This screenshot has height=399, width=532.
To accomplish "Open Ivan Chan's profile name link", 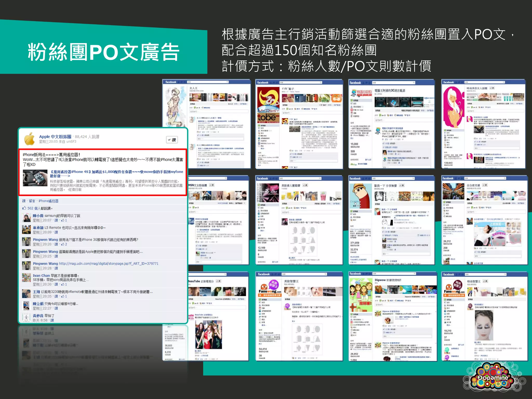I will pyautogui.click(x=41, y=275).
